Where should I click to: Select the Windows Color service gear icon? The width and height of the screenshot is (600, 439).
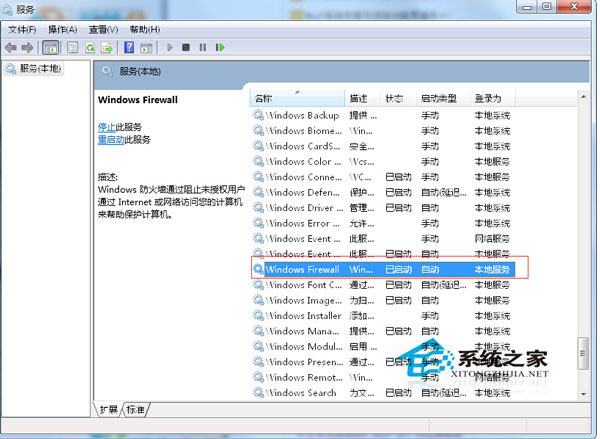pos(259,161)
